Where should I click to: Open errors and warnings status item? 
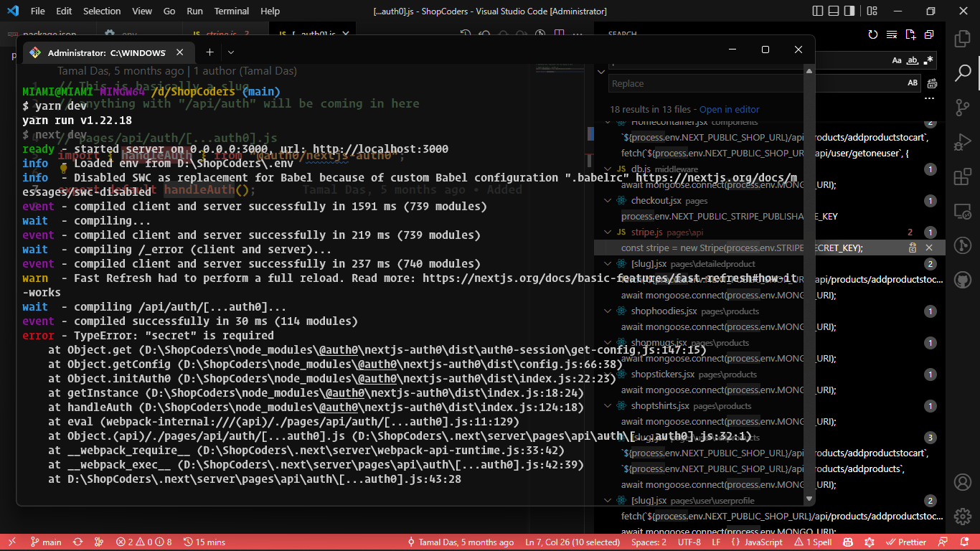click(x=144, y=542)
